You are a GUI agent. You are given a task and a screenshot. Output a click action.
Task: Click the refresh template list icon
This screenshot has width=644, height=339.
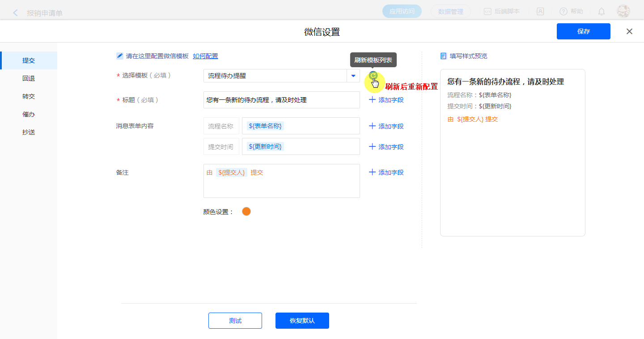point(373,76)
